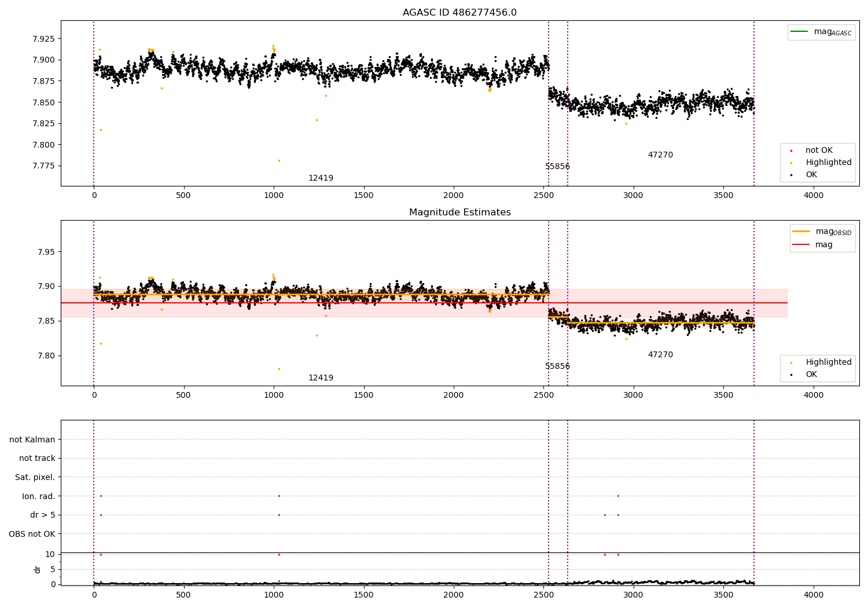Screen dimensions: 868x608
Task: Click the 7.775 y-axis tick label
Action: tap(44, 166)
